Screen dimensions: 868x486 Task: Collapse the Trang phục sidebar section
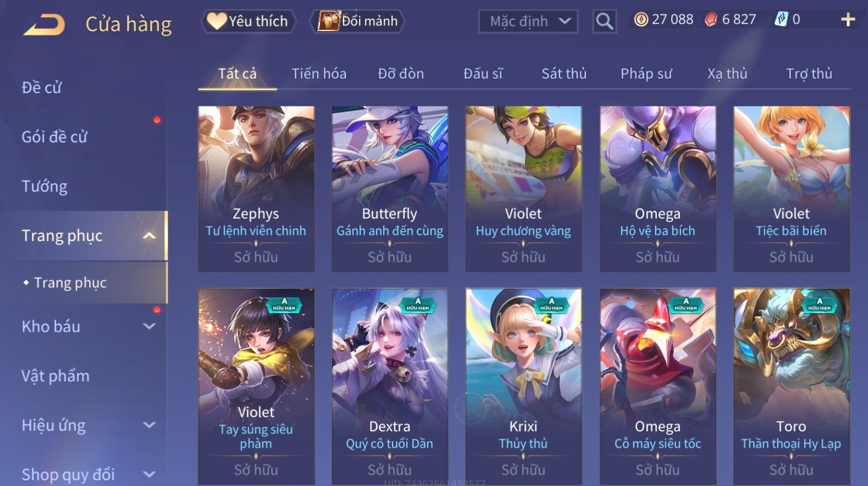coord(149,236)
